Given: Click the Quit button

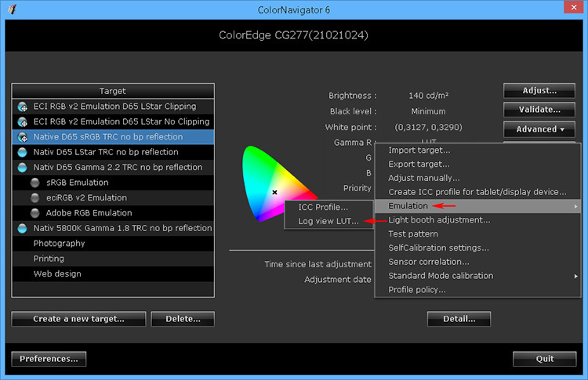Looking at the screenshot, I should pyautogui.click(x=545, y=359).
